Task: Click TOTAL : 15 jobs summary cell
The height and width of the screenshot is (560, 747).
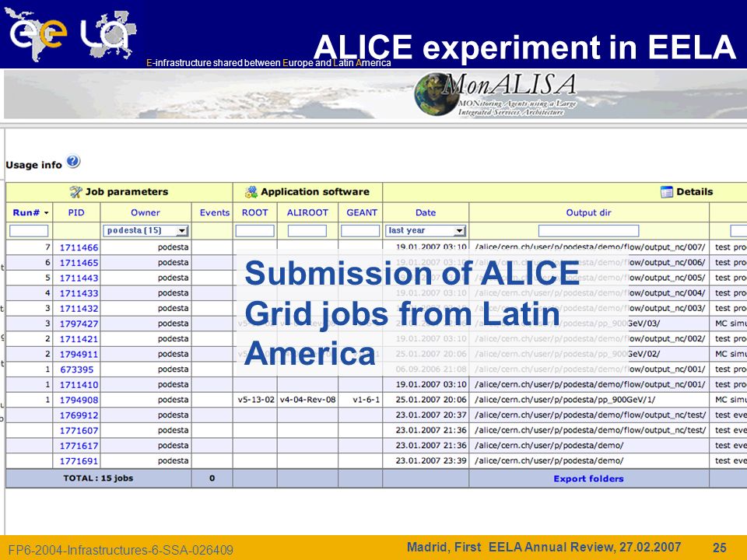Action: click(x=98, y=478)
